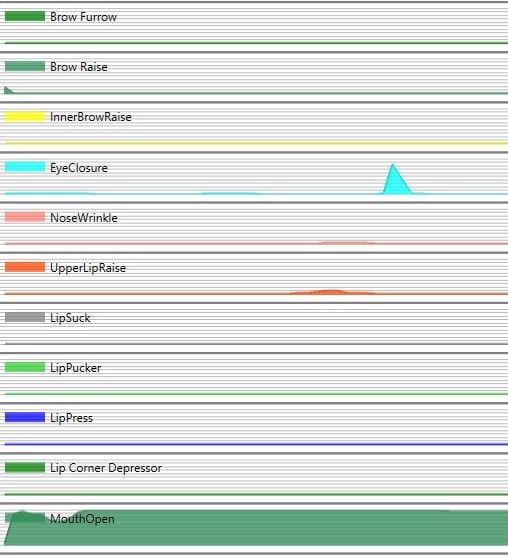Click the blue LipPress baseline
508x558 pixels.
pyautogui.click(x=256, y=444)
